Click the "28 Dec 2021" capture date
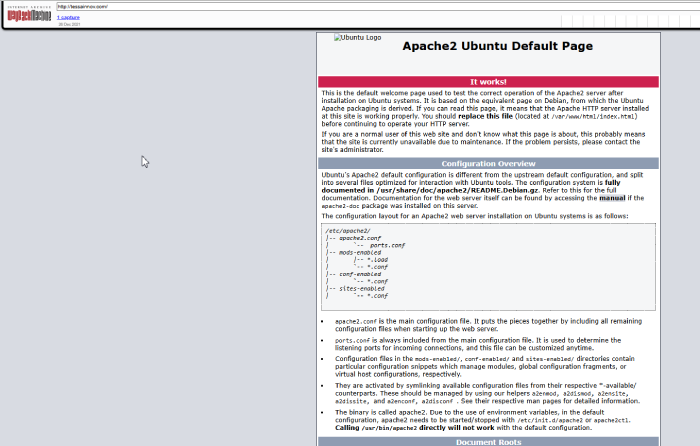 [68, 24]
